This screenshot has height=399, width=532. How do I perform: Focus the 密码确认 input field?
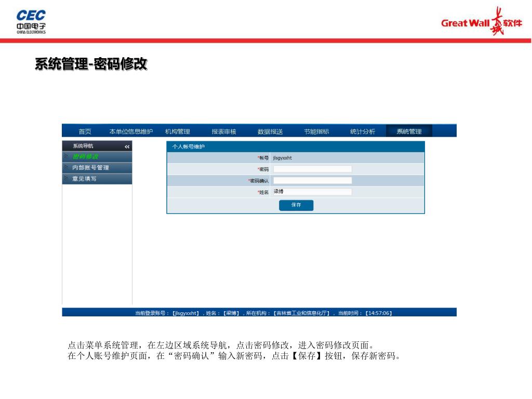coord(312,180)
